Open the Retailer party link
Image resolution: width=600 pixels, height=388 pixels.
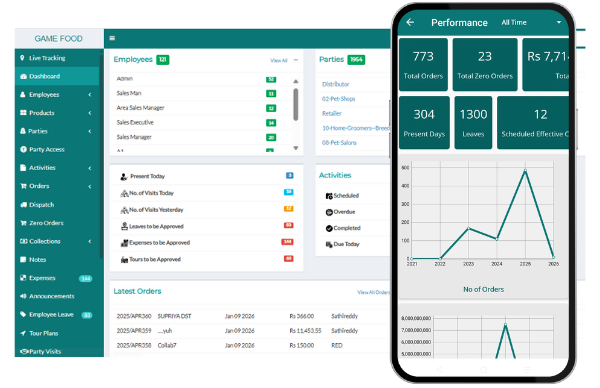click(x=332, y=113)
